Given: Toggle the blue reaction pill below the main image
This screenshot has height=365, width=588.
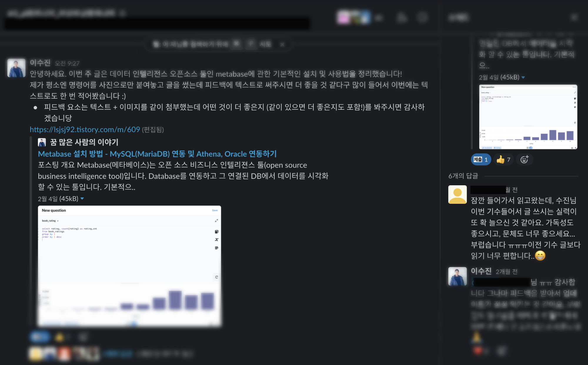Looking at the screenshot, I should pos(40,337).
